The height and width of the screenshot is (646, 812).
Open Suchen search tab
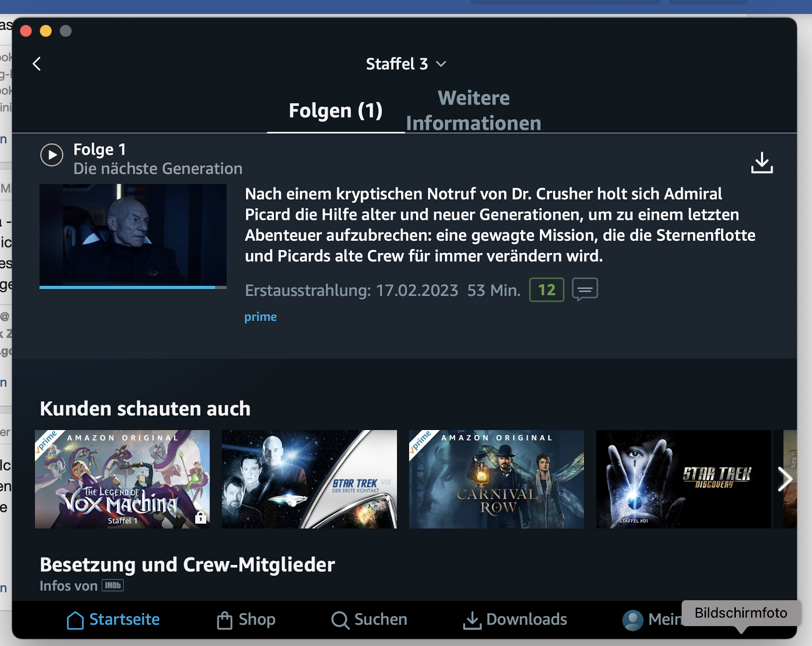(369, 620)
